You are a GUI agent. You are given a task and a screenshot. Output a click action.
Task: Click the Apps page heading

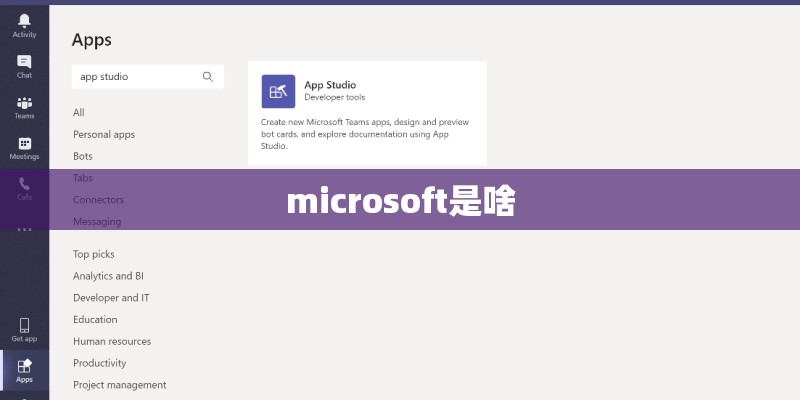click(x=91, y=40)
